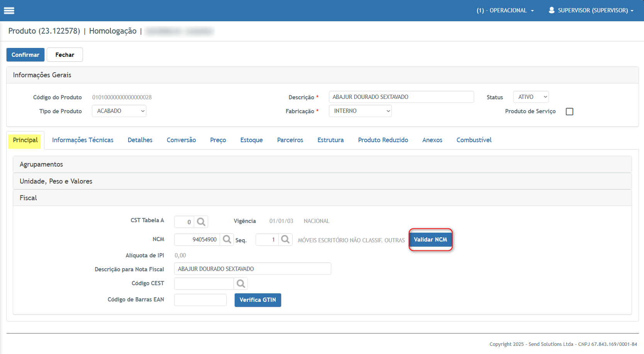This screenshot has width=644, height=354.
Task: Open the Tipo de Produto dropdown
Action: pyautogui.click(x=119, y=111)
